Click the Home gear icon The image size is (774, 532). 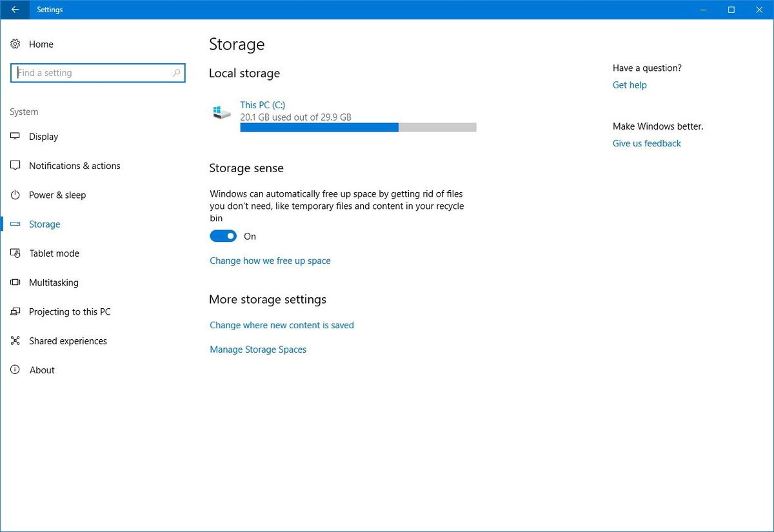[x=15, y=44]
